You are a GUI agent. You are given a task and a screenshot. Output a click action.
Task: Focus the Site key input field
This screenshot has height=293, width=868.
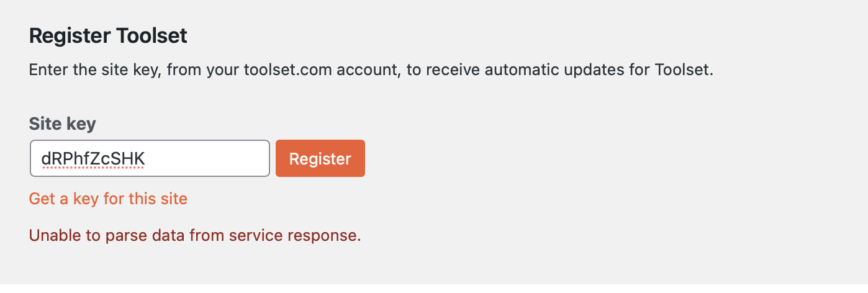(149, 158)
